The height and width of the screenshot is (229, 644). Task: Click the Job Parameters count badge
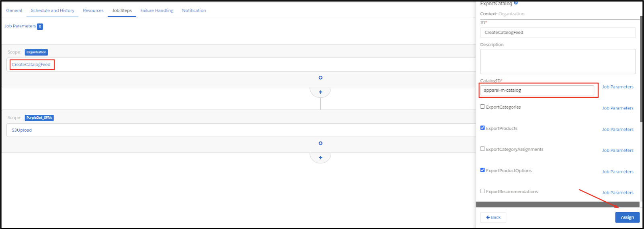(x=40, y=27)
